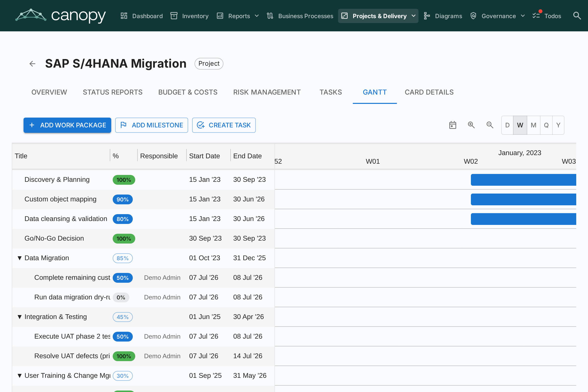Switch Gantt scale to Day (D)
588x392 pixels.
click(x=507, y=125)
